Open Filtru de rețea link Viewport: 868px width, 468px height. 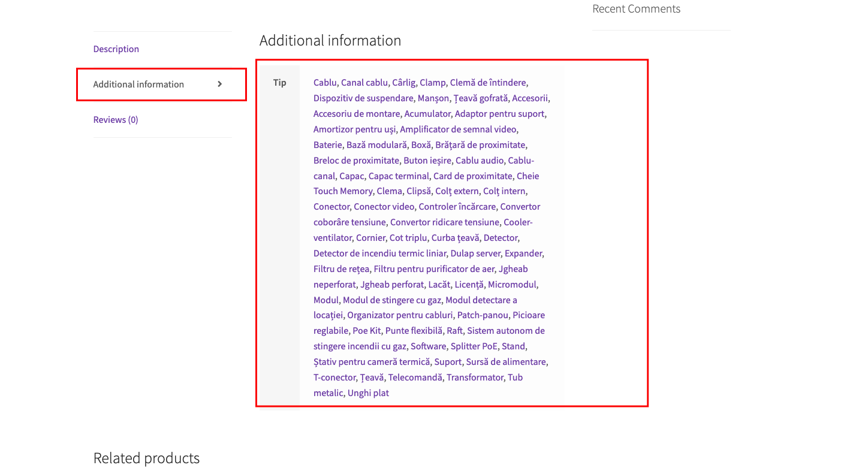[342, 269]
